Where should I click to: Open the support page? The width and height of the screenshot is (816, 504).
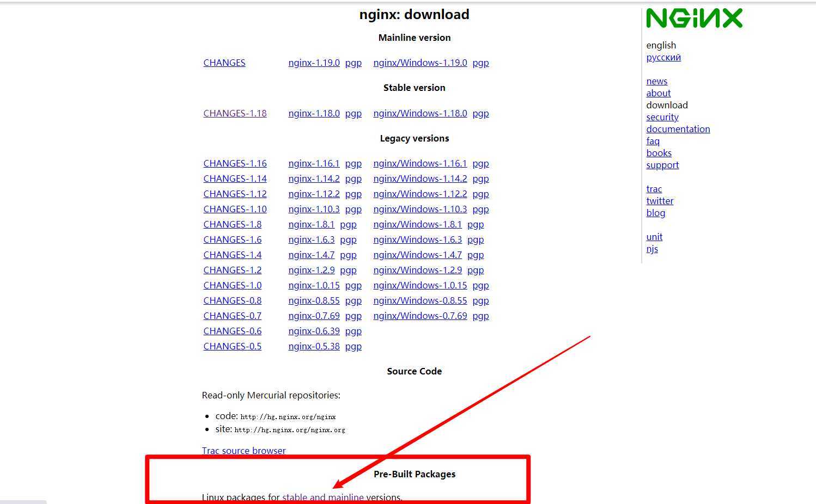point(662,165)
